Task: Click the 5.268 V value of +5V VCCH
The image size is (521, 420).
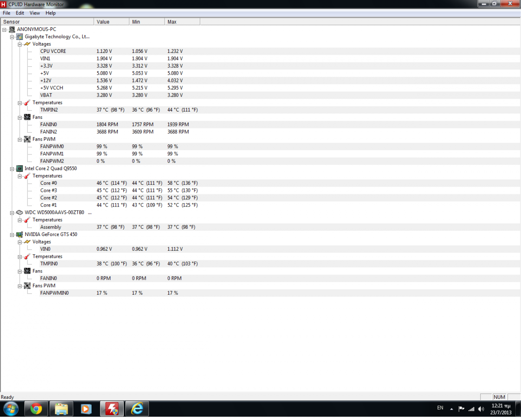Action: click(x=104, y=88)
